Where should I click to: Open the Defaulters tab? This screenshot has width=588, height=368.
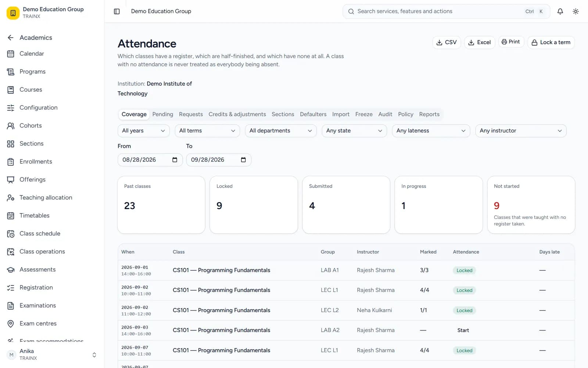pyautogui.click(x=313, y=114)
